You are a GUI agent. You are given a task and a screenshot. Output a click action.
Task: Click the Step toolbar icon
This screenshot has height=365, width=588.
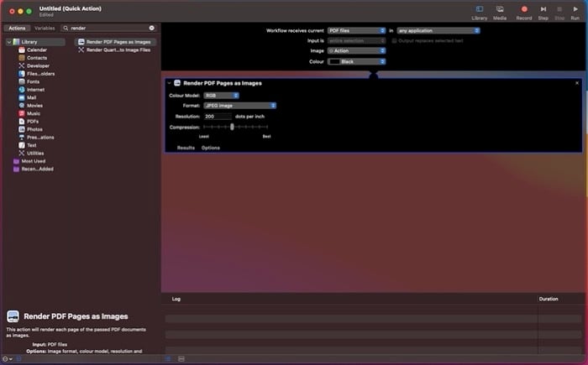tap(543, 9)
